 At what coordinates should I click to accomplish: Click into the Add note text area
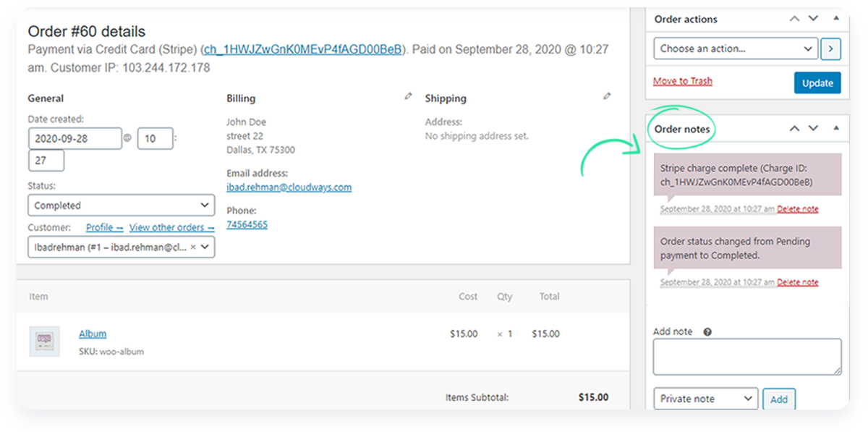[x=747, y=357]
